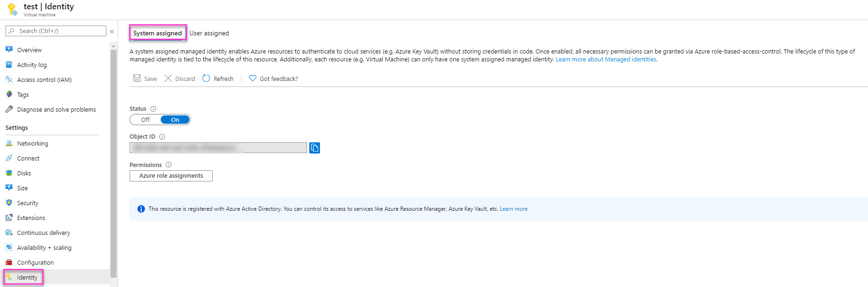
Task: Open Activity log in the sidebar
Action: [32, 65]
